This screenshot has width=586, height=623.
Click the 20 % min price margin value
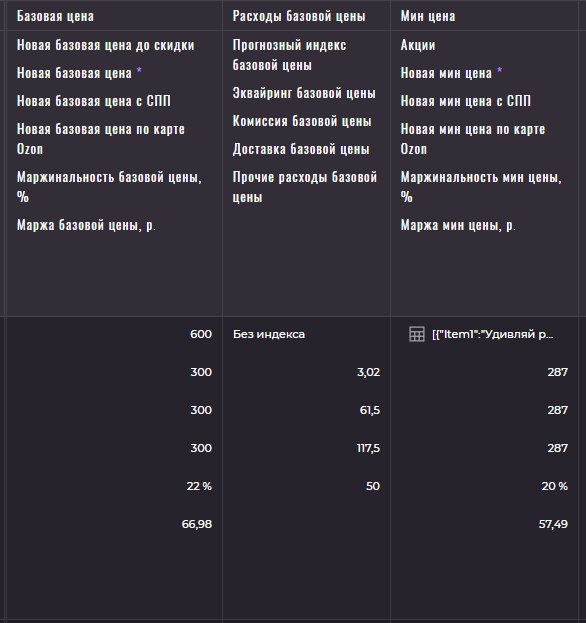click(x=555, y=486)
